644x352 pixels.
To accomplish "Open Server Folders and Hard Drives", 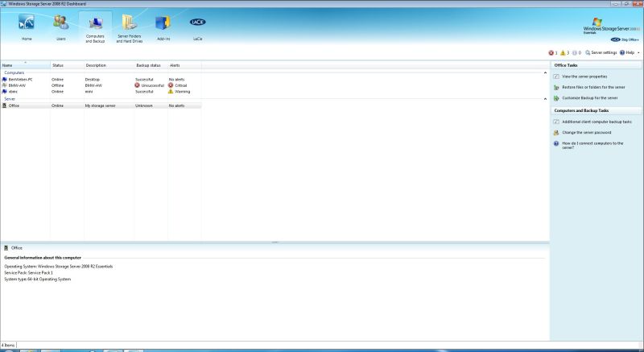I will (x=130, y=28).
